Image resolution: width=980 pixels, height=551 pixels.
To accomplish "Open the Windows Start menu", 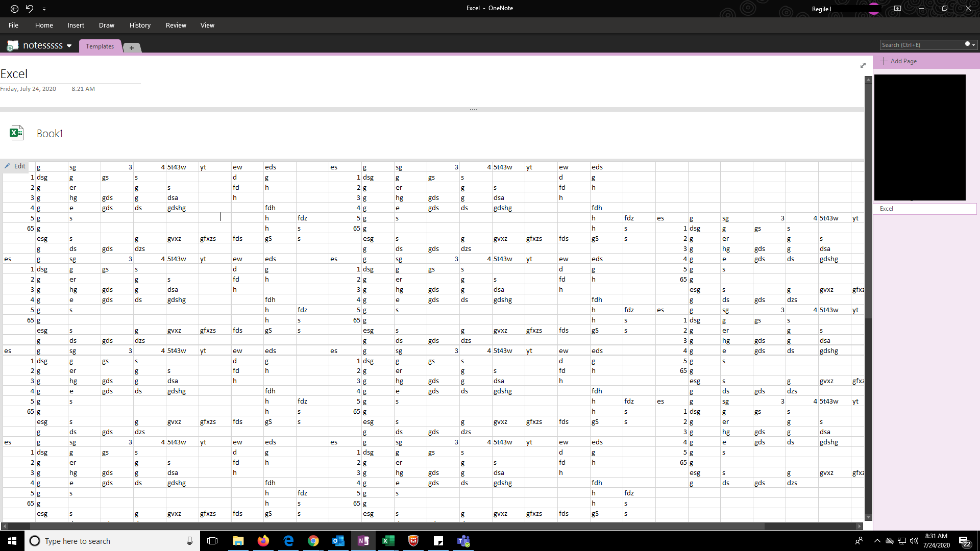I will point(12,541).
